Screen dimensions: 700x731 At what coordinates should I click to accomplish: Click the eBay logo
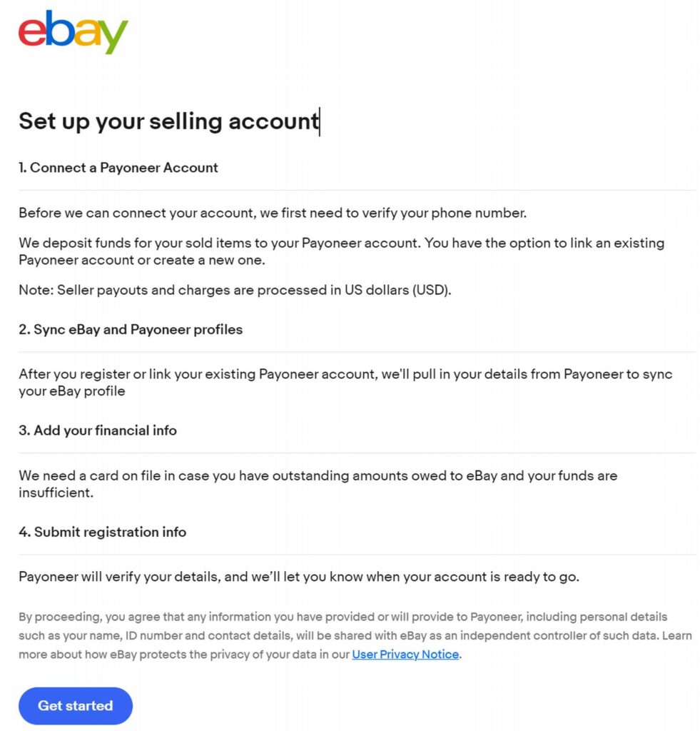click(73, 31)
